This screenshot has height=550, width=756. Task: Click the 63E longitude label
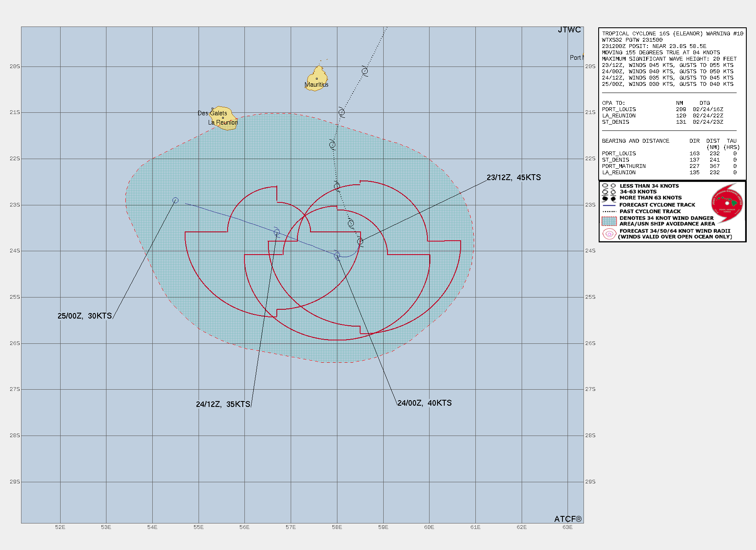coord(568,527)
